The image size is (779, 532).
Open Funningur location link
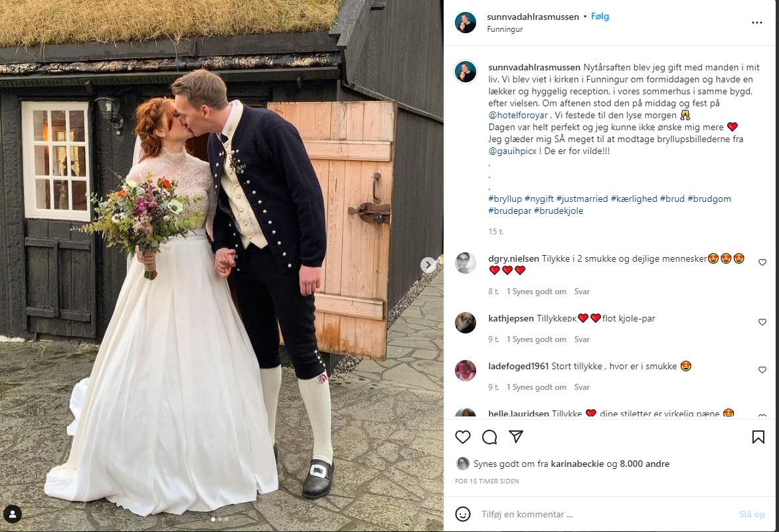pos(505,29)
